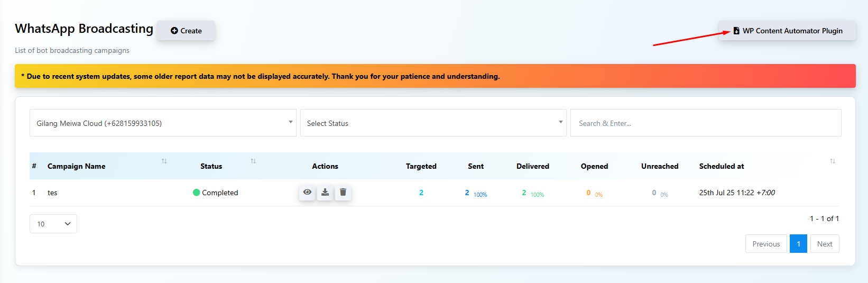Screen dimensions: 868x283
Task: Sort by Scheduled at column arrows
Action: click(833, 161)
